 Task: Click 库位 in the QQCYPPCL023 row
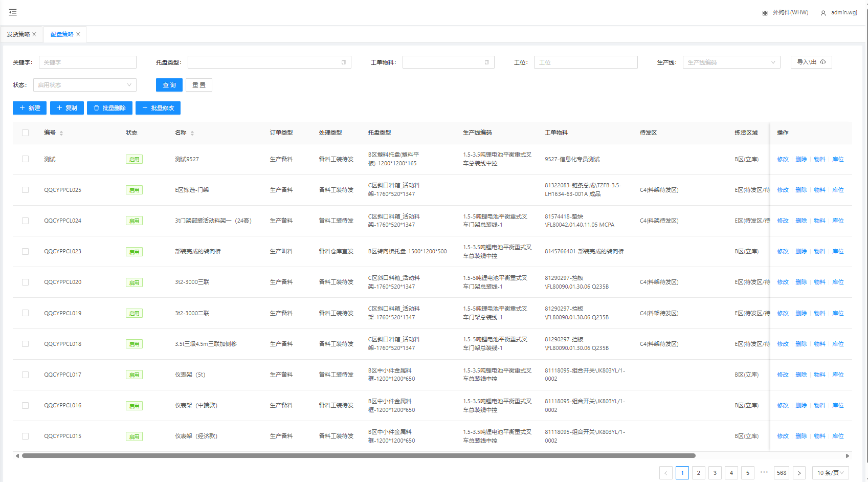(x=838, y=251)
